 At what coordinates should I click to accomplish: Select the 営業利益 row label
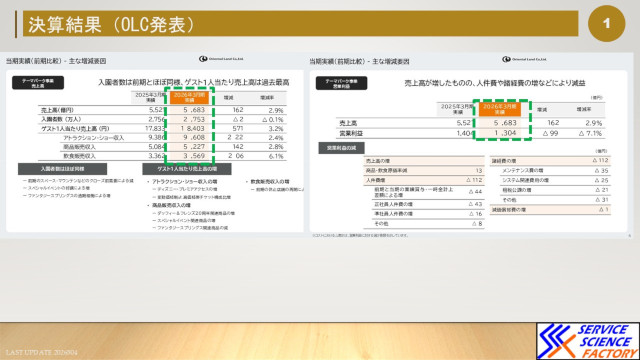pos(351,133)
